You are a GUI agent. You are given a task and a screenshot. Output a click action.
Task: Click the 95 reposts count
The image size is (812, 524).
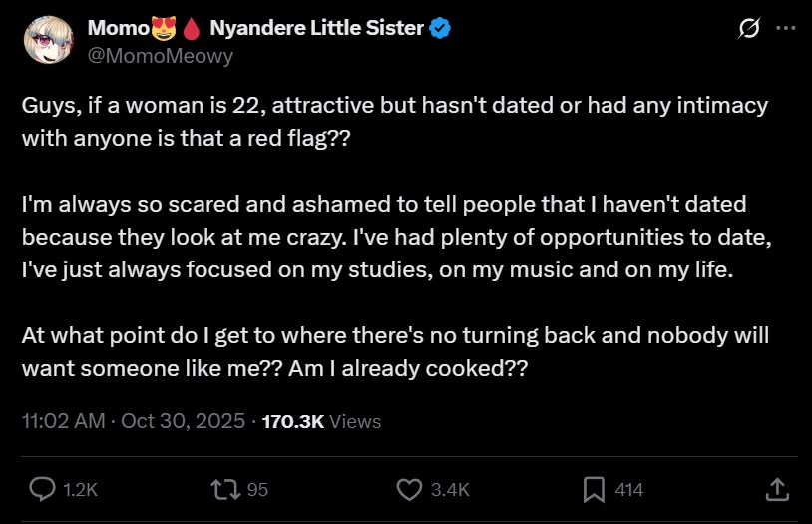click(x=257, y=489)
